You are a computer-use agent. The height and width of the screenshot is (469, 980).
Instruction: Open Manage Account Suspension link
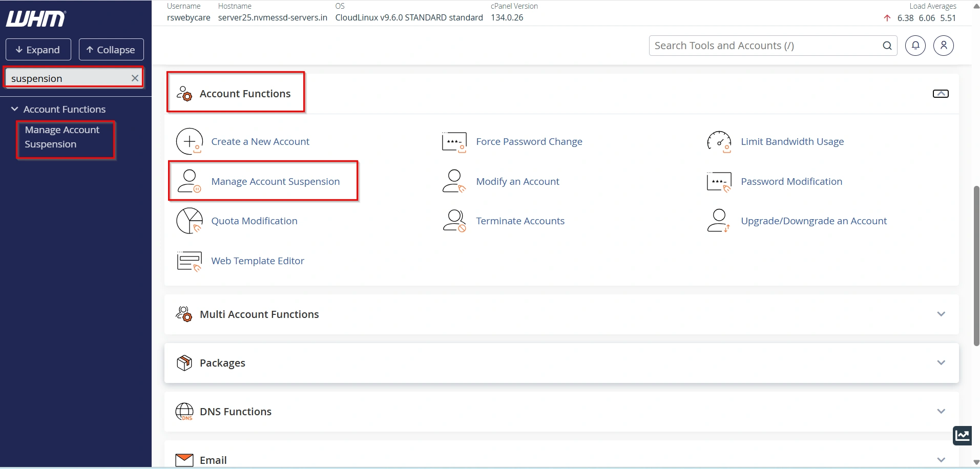click(x=276, y=182)
